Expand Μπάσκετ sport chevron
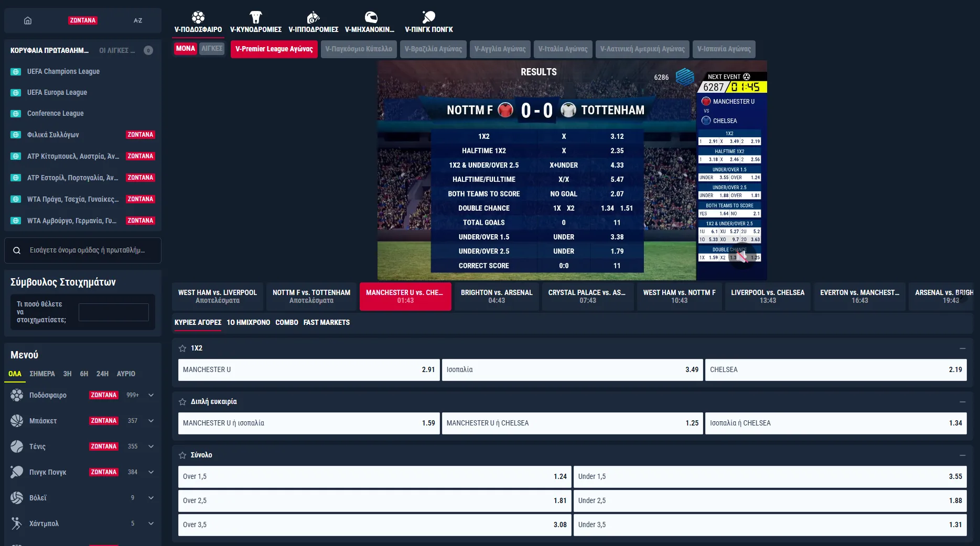The width and height of the screenshot is (980, 546). click(x=151, y=421)
